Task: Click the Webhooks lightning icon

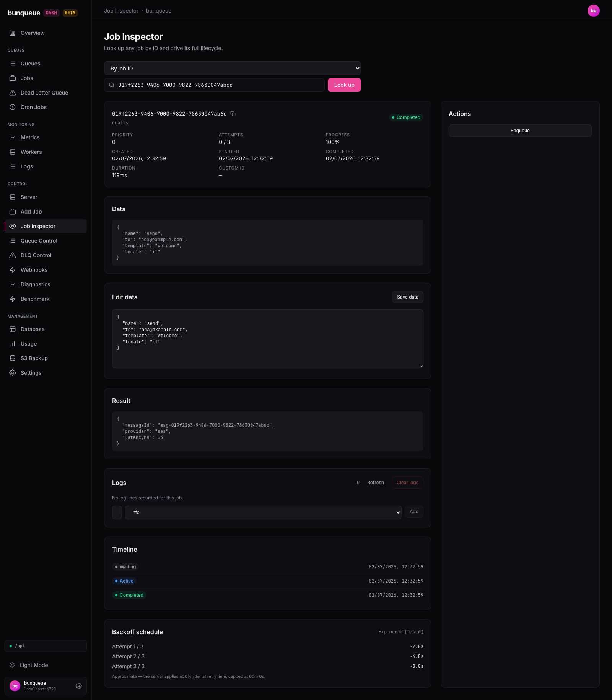Action: click(x=13, y=270)
